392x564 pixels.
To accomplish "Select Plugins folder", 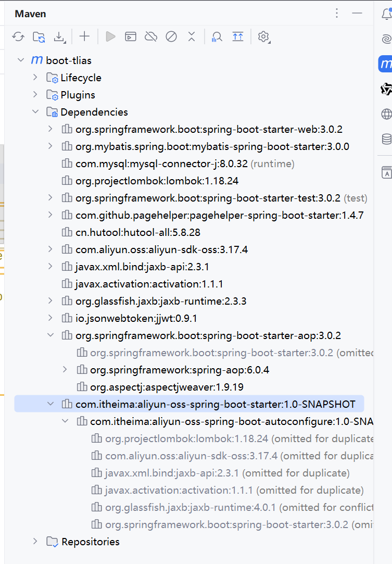I will point(78,95).
